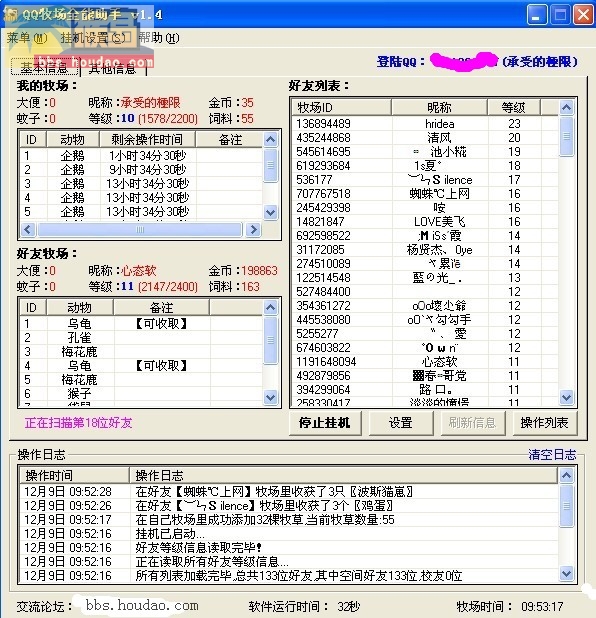Click down arrow of 操作日志 scrollbar
Viewport: 596px width, 618px height.
coord(566,573)
